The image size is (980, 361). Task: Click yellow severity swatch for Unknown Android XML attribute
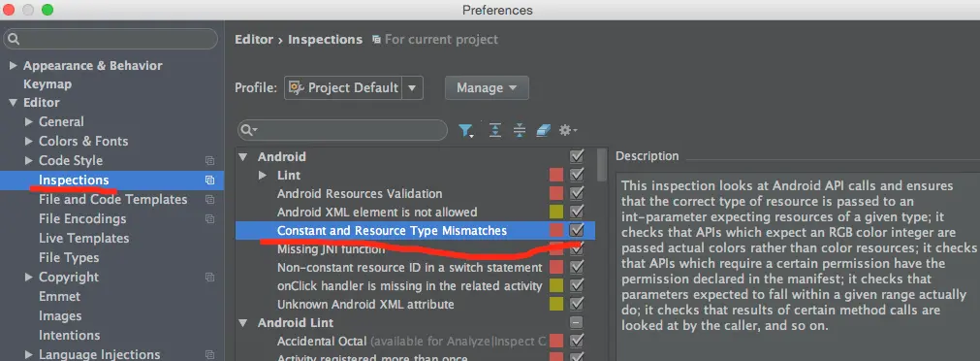[x=556, y=304]
